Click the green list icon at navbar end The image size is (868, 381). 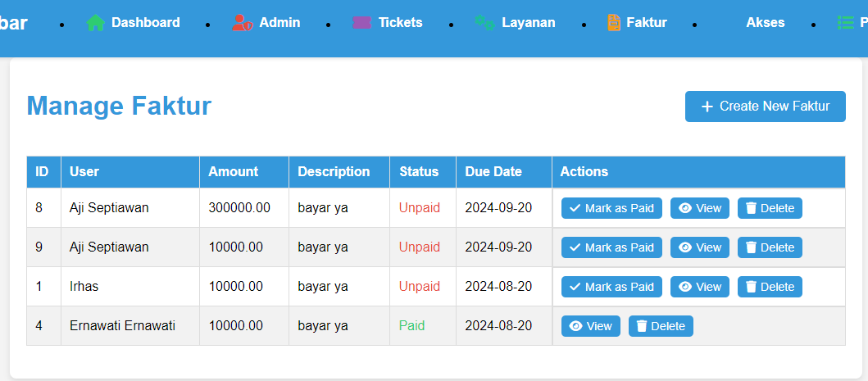tap(845, 23)
